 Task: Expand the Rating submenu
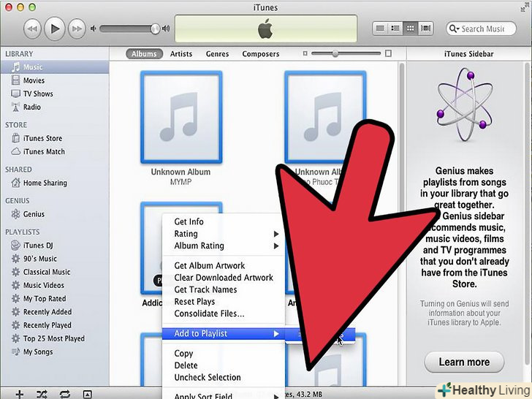coord(224,234)
